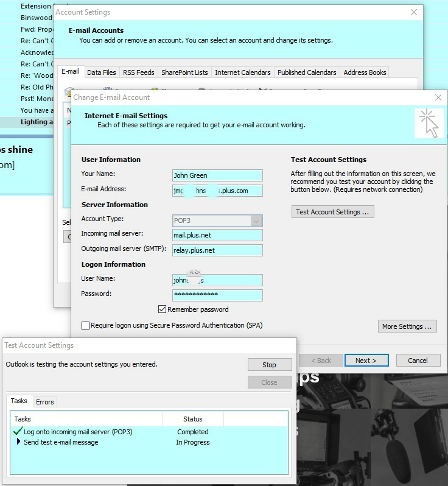Select the SharePoint Lists tab
Screen dimensions: 448x486
pos(184,72)
